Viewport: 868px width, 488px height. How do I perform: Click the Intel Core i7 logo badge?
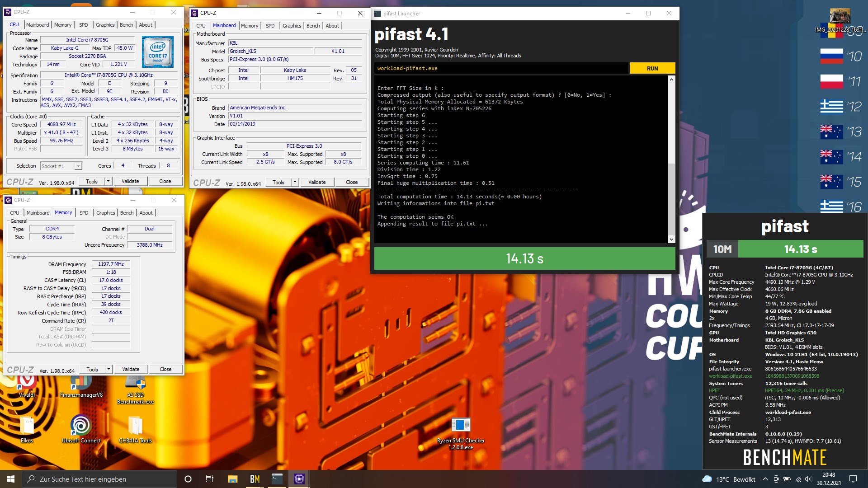(158, 52)
